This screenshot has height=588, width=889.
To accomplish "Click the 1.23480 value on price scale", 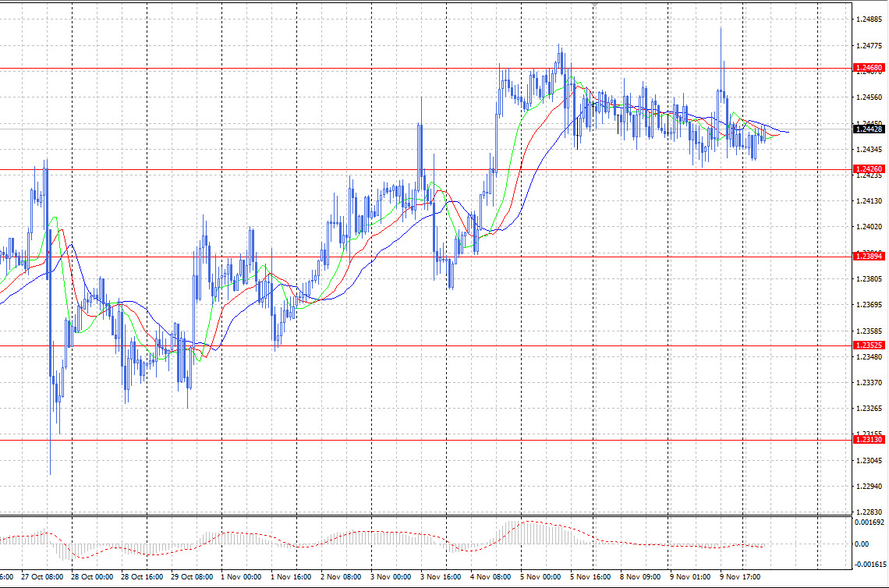I will click(x=870, y=356).
